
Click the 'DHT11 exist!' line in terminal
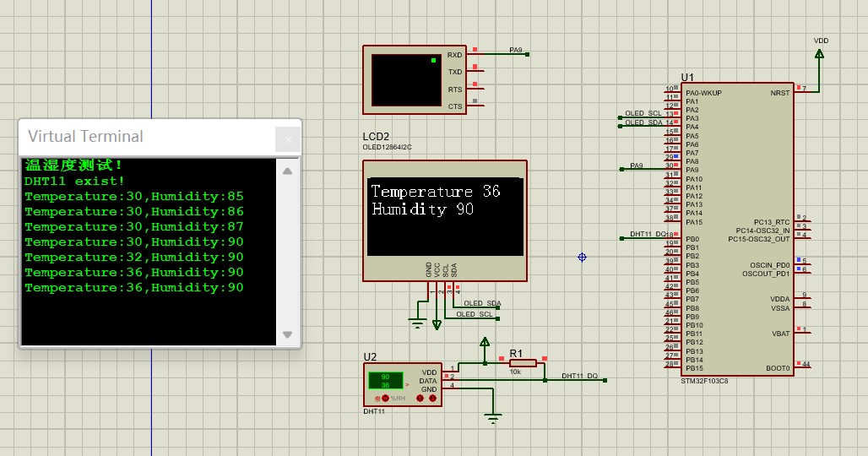(x=74, y=181)
